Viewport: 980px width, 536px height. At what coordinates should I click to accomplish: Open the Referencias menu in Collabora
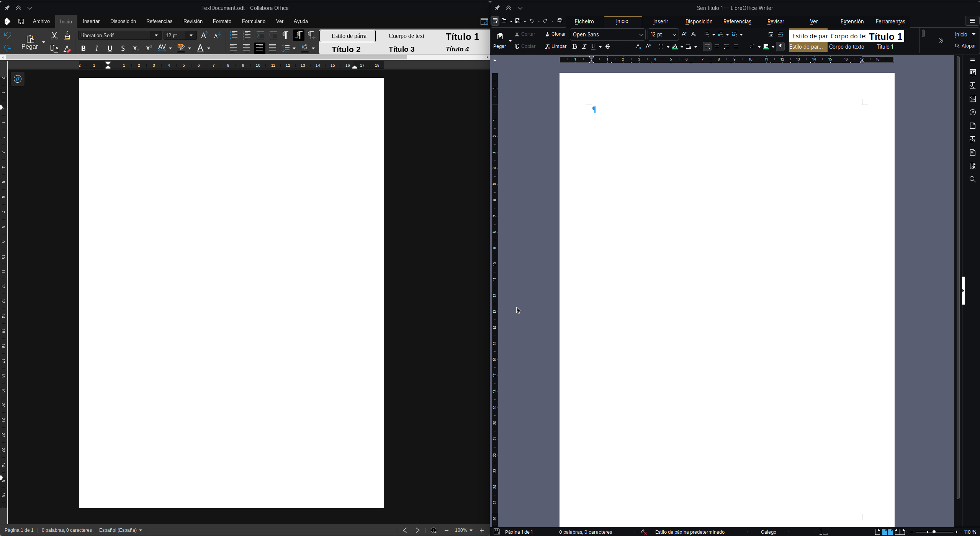(x=159, y=21)
